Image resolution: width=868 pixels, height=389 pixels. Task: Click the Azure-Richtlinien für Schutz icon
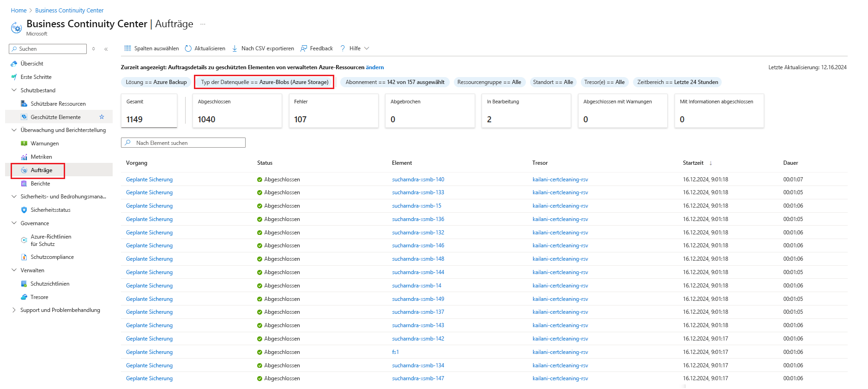pos(24,240)
